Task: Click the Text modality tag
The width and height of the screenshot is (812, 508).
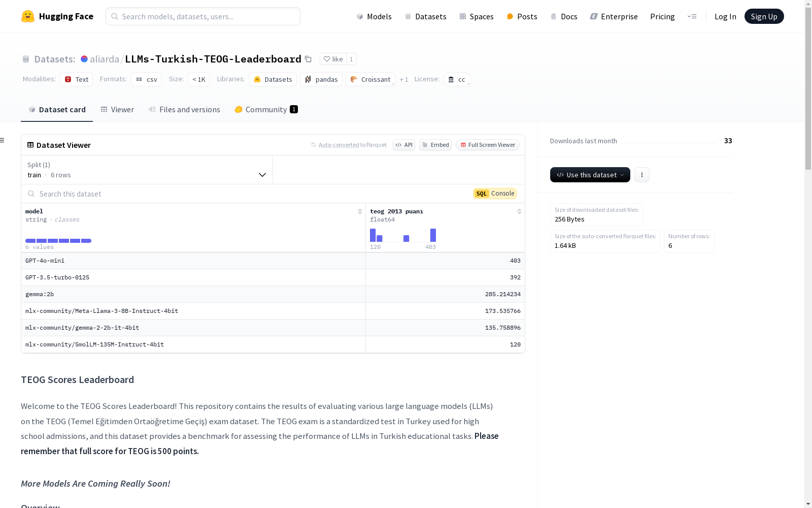Action: pos(77,79)
